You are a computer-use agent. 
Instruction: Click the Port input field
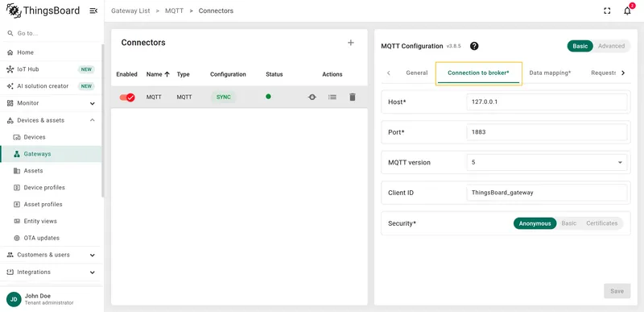[547, 132]
